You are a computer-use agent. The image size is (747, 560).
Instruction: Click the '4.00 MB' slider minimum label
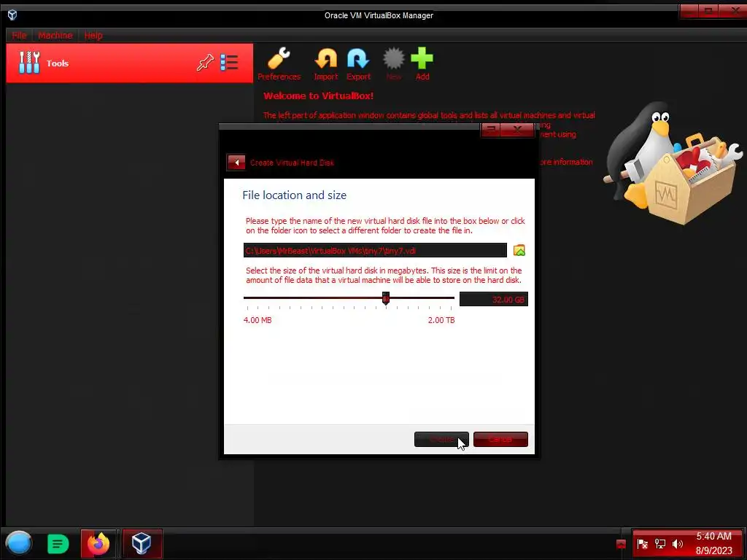tap(258, 320)
